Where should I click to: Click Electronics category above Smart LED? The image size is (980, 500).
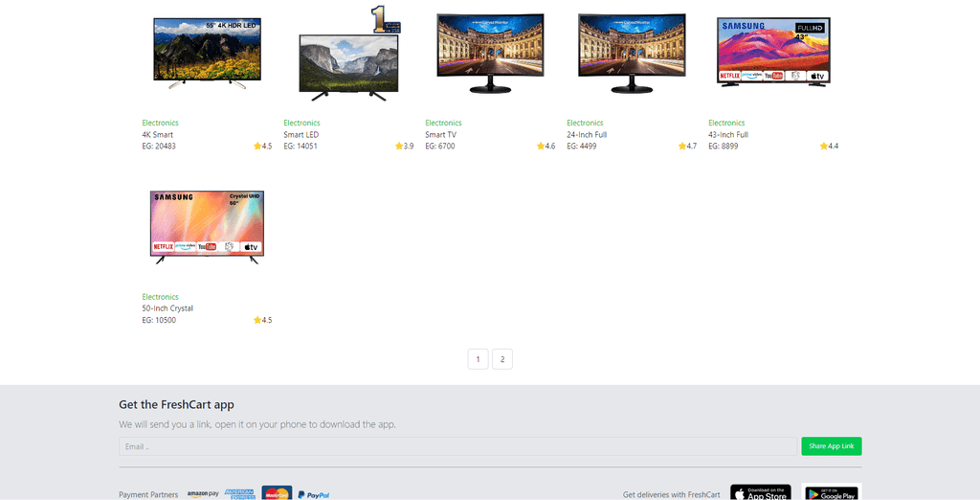tap(301, 123)
